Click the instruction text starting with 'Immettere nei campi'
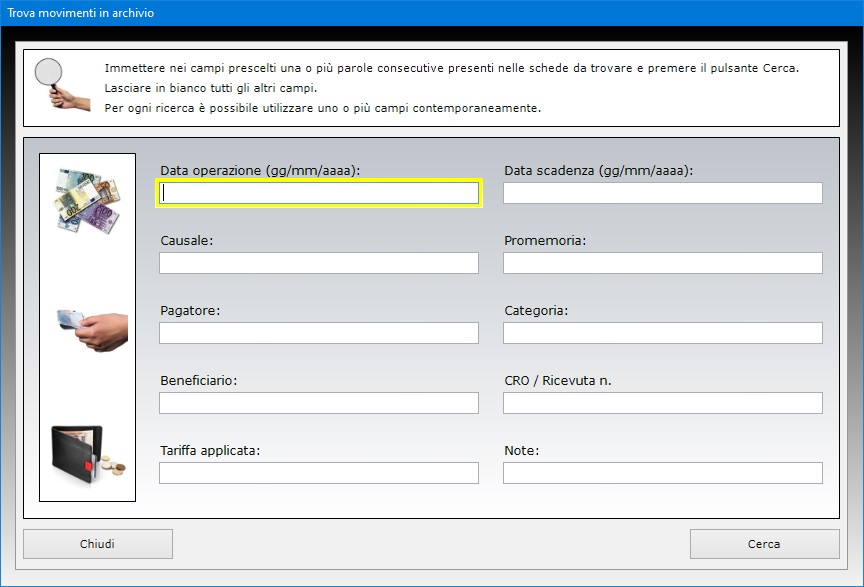This screenshot has width=864, height=587. coord(452,68)
